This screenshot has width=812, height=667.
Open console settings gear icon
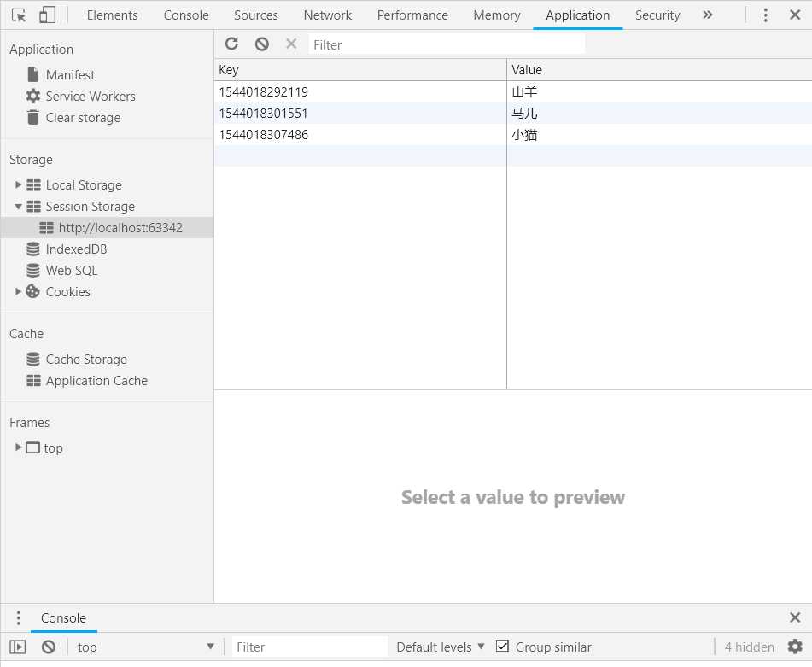pyautogui.click(x=795, y=647)
